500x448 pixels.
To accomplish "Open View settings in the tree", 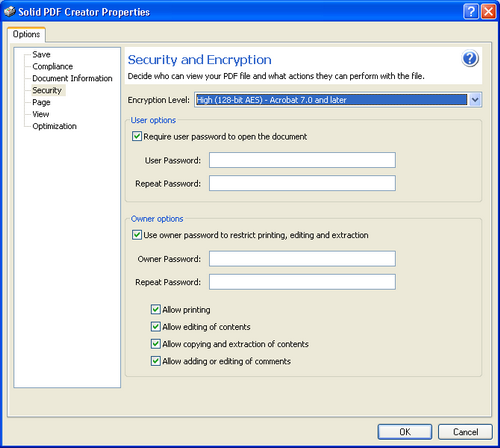I will coord(41,114).
